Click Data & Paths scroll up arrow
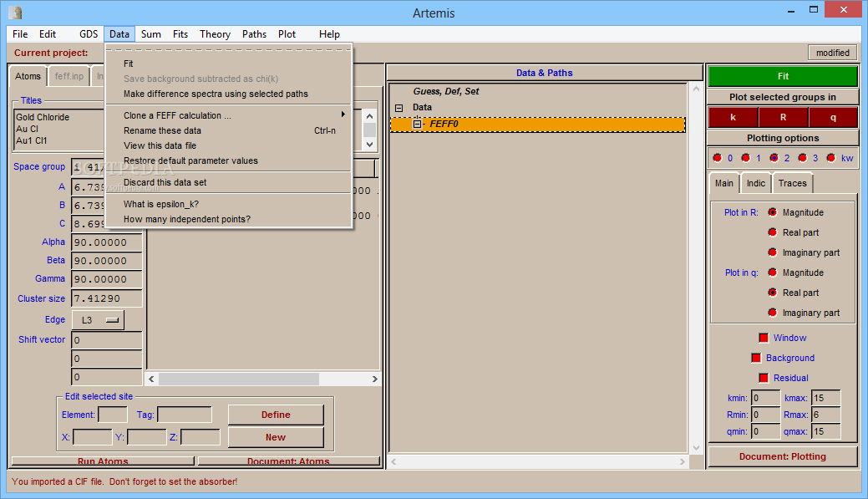The height and width of the screenshot is (499, 868). tap(697, 89)
